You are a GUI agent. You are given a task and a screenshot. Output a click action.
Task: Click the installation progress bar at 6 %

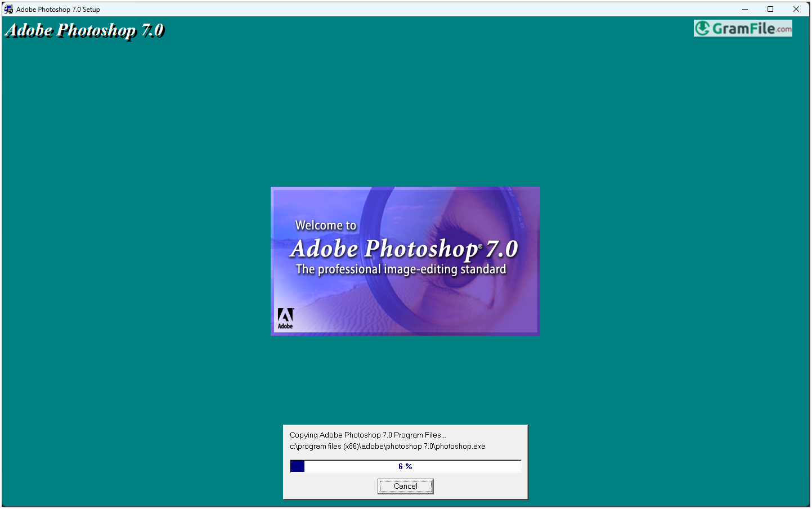(405, 466)
